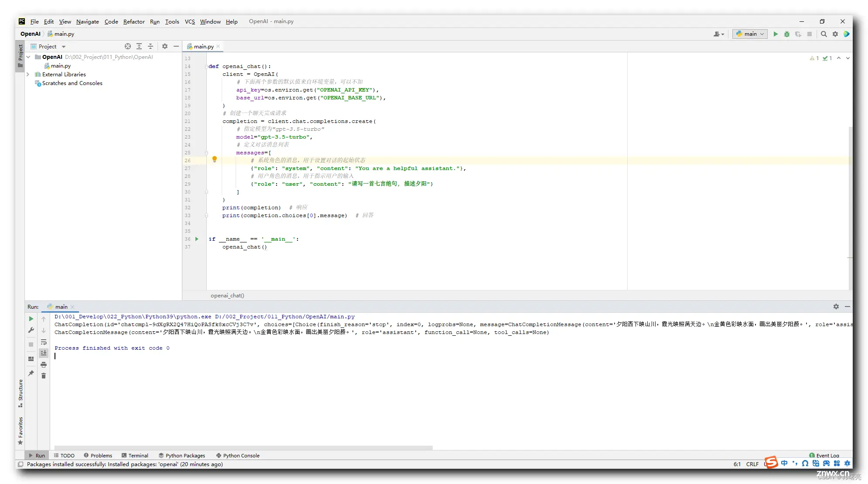Toggle the Favorites side panel
The width and height of the screenshot is (868, 484).
point(20,431)
